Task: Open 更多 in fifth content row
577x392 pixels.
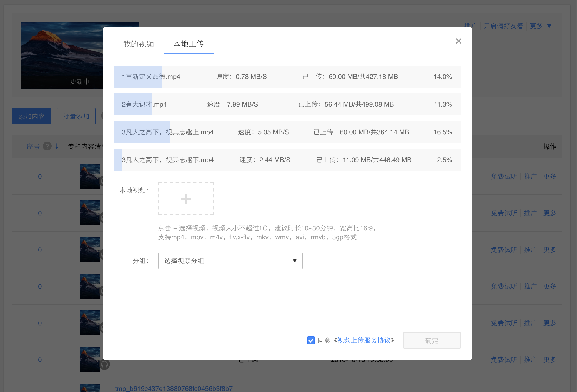Action: point(550,323)
